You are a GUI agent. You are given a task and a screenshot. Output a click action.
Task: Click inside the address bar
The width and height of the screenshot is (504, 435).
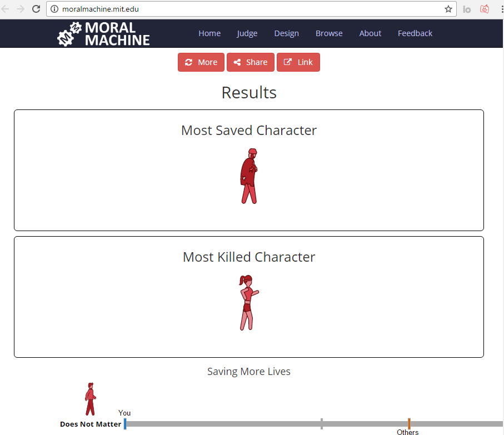222,9
